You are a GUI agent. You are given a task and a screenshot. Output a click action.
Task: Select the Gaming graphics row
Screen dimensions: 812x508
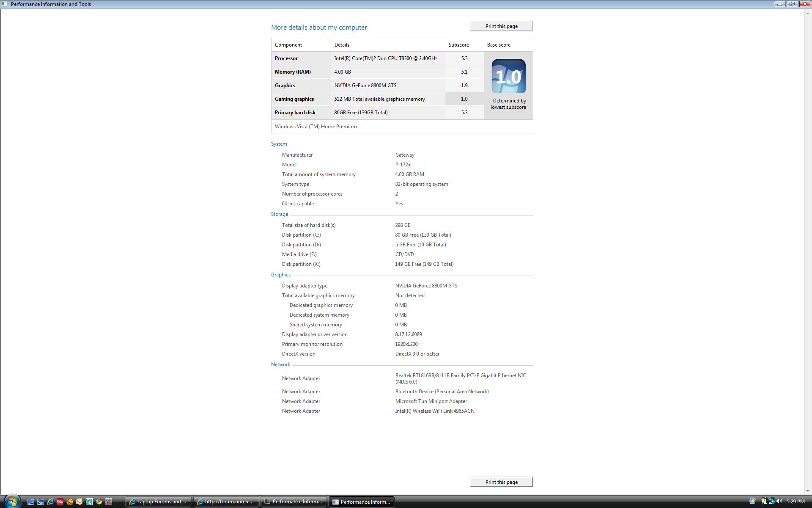(294, 99)
